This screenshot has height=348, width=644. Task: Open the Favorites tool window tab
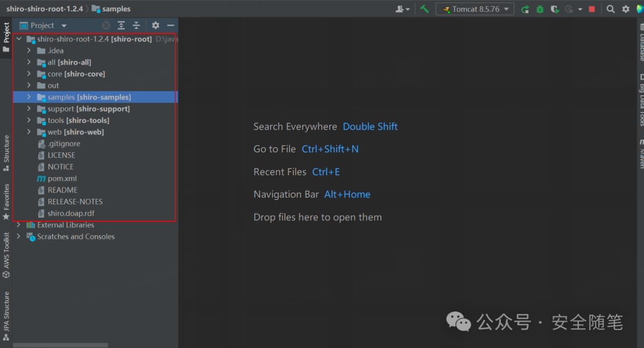coord(6,202)
